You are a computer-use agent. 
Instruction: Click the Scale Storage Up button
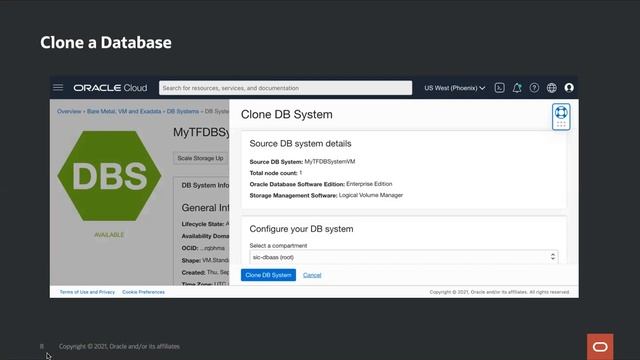tap(200, 158)
